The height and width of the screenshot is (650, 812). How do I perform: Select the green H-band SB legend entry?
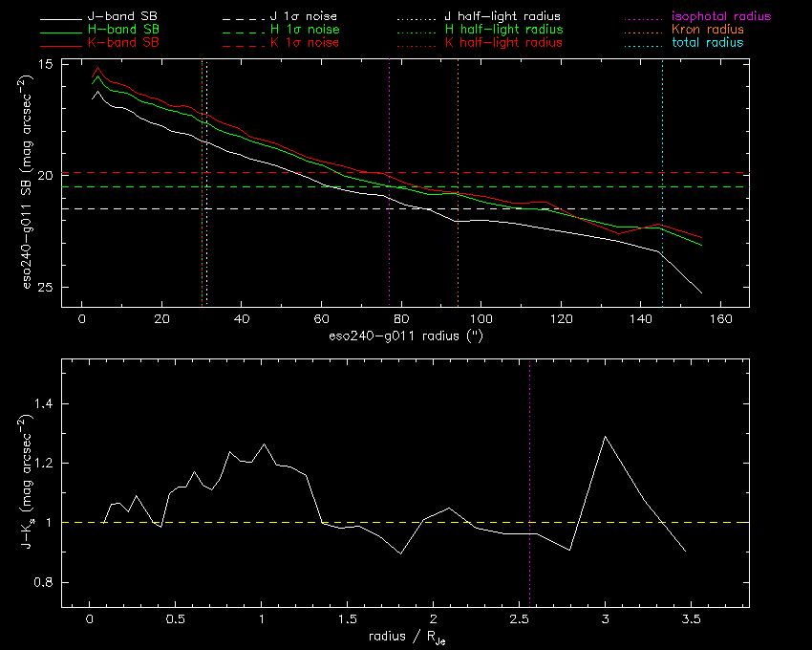[122, 31]
